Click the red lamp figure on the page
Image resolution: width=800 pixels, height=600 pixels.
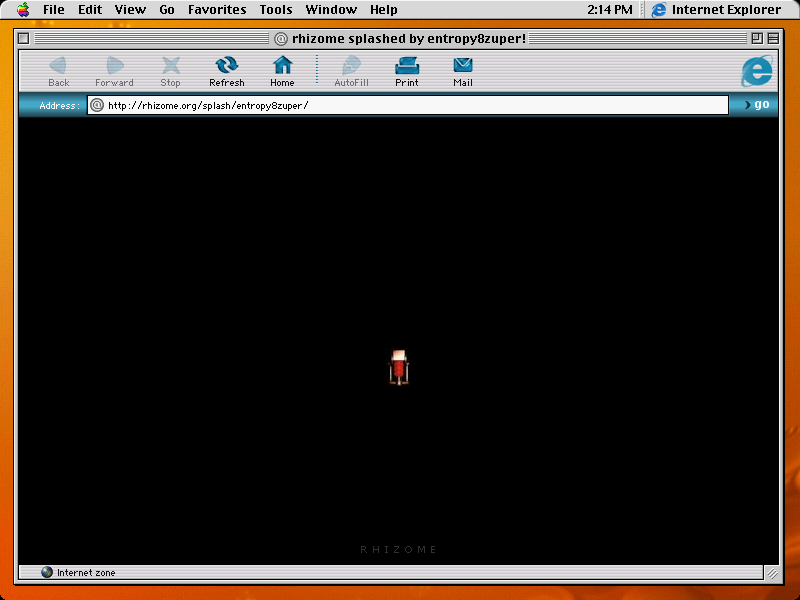[x=399, y=367]
